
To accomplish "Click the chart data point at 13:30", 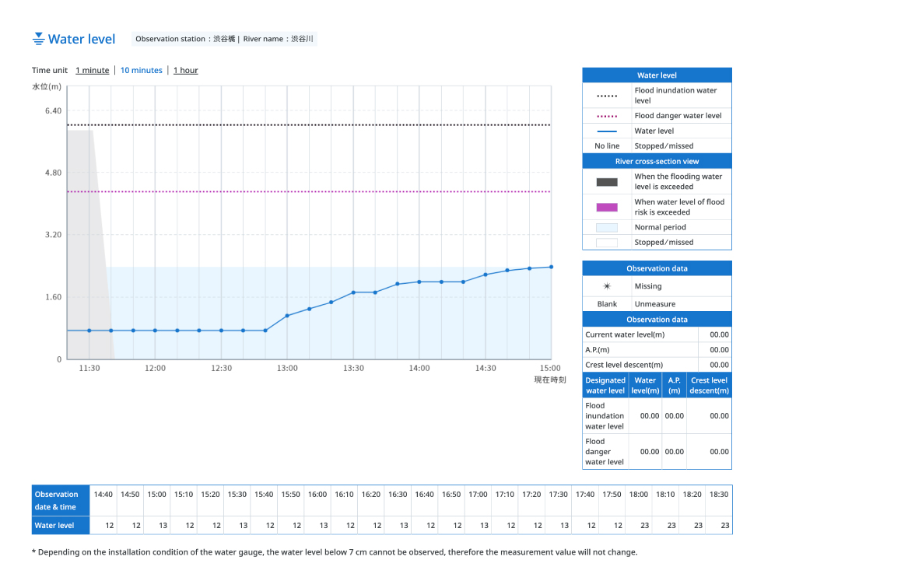I will [x=353, y=292].
